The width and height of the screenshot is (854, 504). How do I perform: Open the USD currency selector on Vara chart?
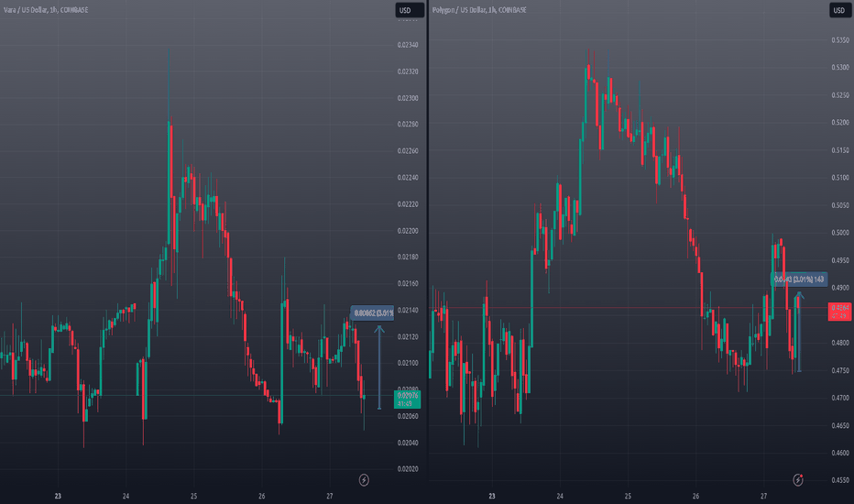[x=410, y=10]
